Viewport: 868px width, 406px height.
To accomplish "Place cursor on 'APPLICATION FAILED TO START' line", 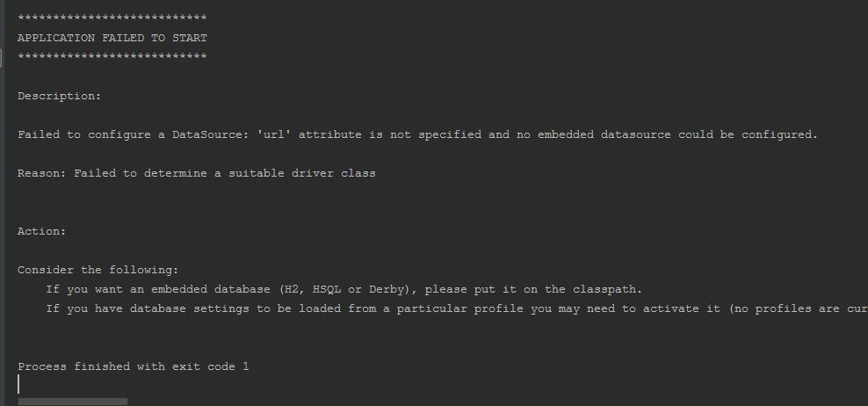I will coord(112,38).
